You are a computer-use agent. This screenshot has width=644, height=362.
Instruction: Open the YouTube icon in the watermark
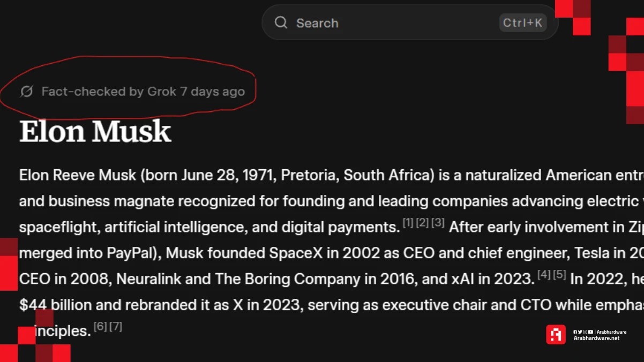590,331
